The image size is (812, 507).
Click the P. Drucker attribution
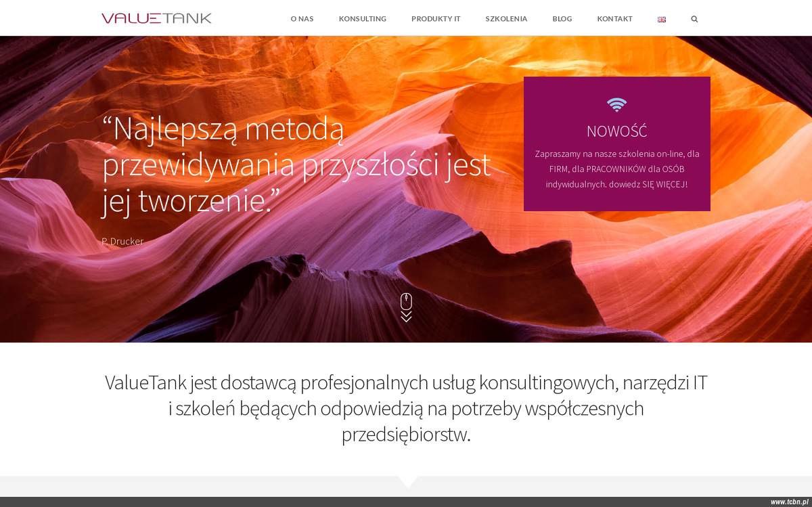122,241
